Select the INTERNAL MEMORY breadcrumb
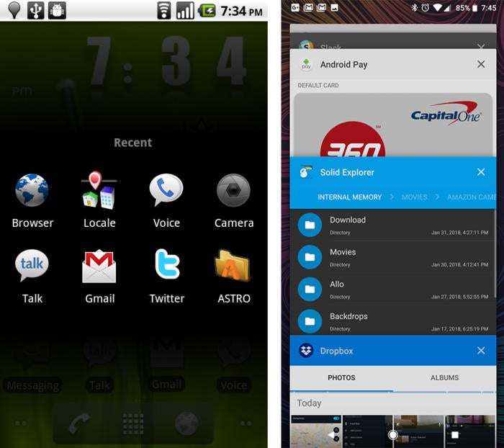Image resolution: width=504 pixels, height=448 pixels. [349, 197]
